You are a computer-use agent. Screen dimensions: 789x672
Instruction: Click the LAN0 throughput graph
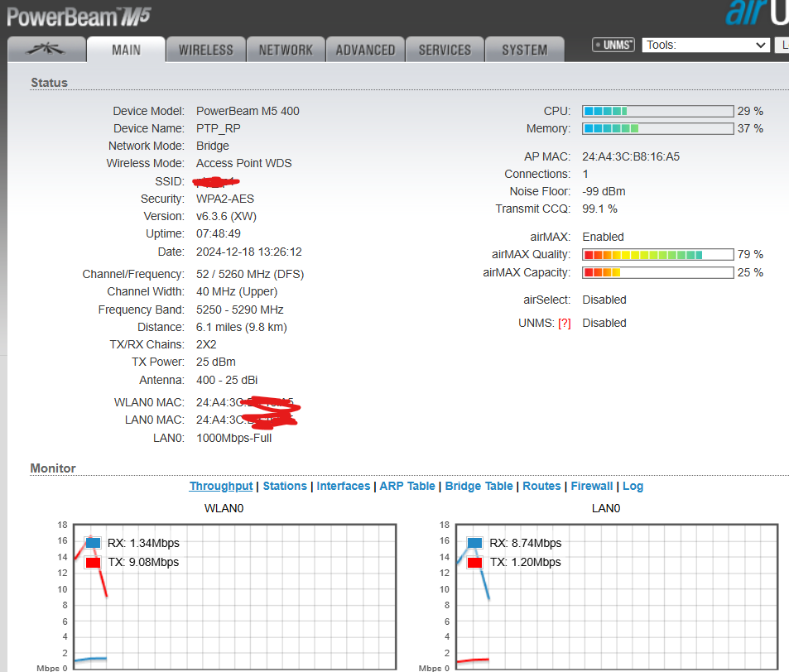pyautogui.click(x=617, y=597)
